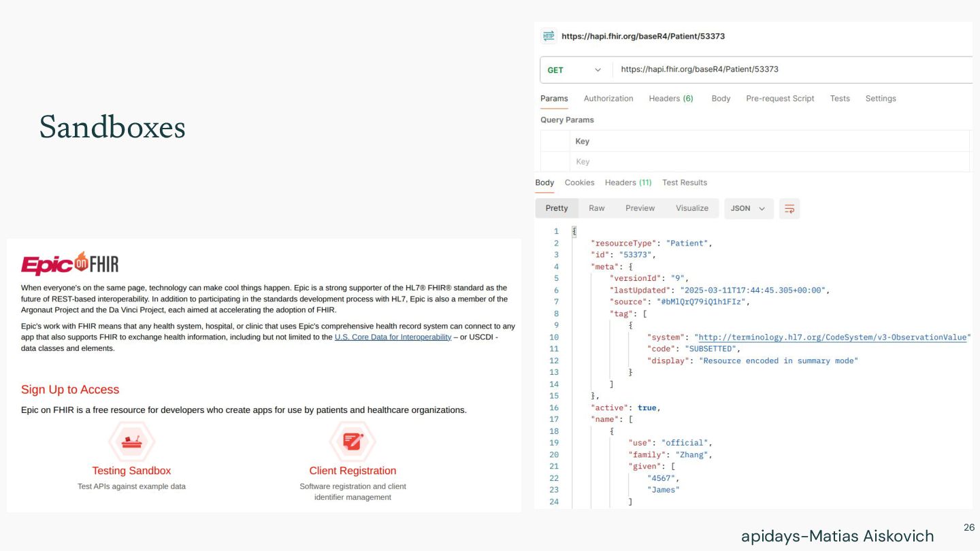Click the "lastUpdated" JSON line
980x551 pixels.
720,290
